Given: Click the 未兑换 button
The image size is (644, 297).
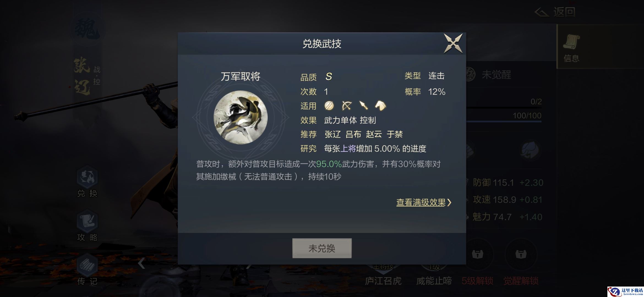Looking at the screenshot, I should coord(322,248).
